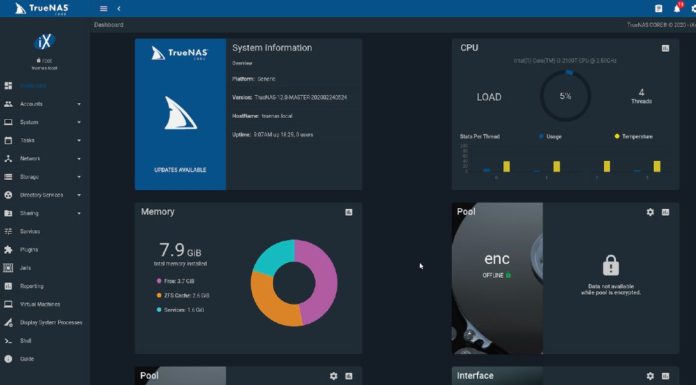This screenshot has width=696, height=385.
Task: Click the Free: 3.7 GiB legend entry
Action: point(176,281)
